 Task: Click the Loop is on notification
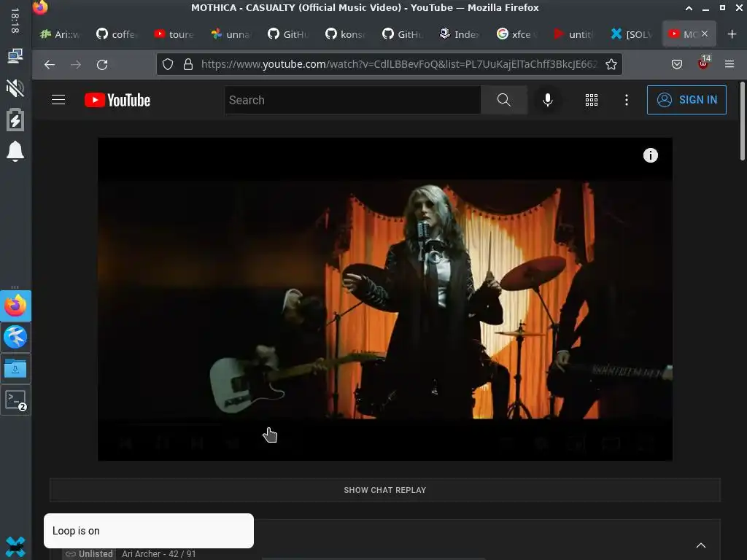[149, 531]
